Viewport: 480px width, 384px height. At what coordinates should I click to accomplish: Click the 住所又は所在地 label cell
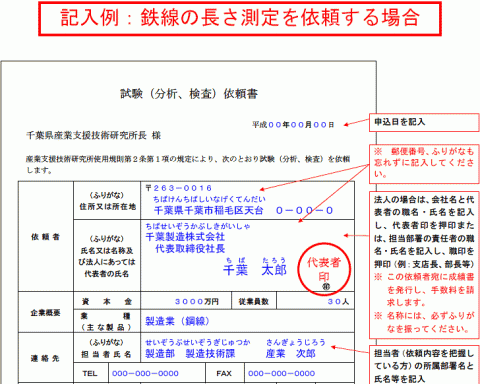(x=107, y=201)
